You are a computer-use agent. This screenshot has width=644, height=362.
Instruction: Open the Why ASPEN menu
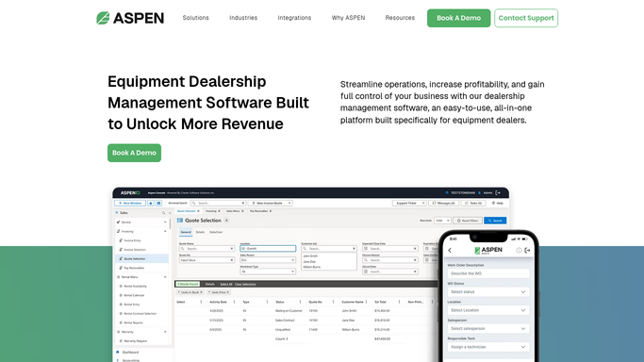[x=348, y=18]
